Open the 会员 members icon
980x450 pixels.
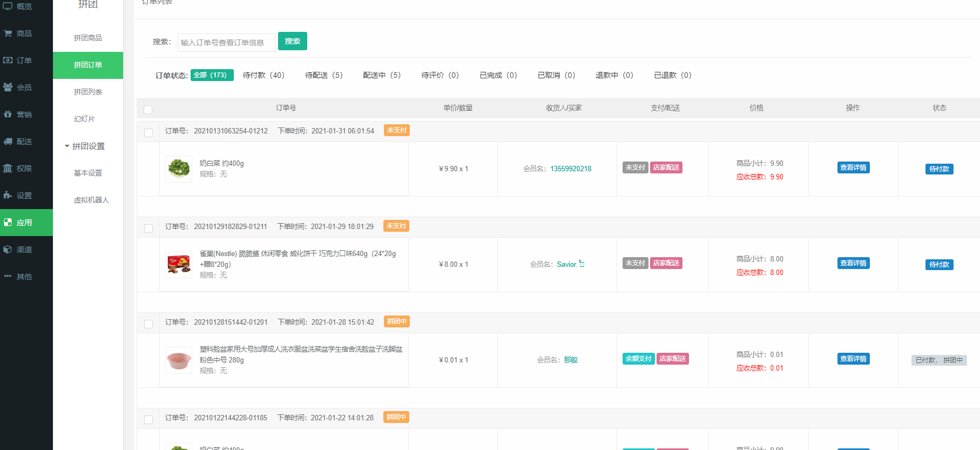tap(8, 87)
